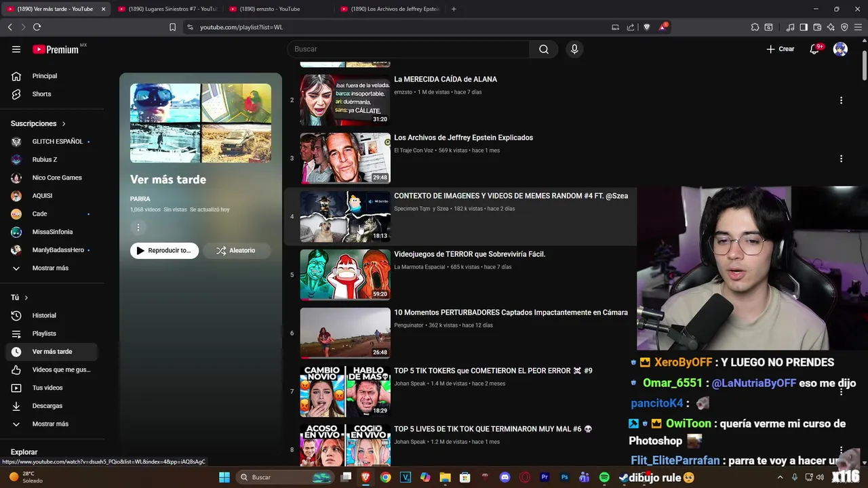Viewport: 868px width, 488px height.
Task: Open Brave VPN shield icon
Action: pos(844,27)
